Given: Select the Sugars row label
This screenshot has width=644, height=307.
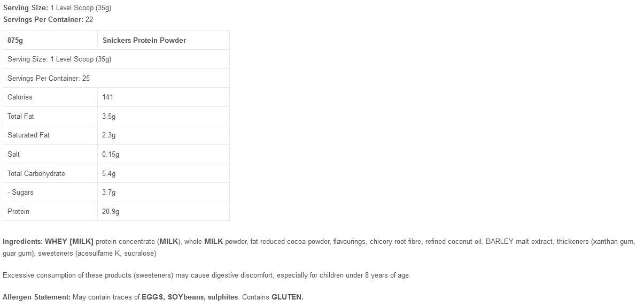Looking at the screenshot, I should pos(20,192).
